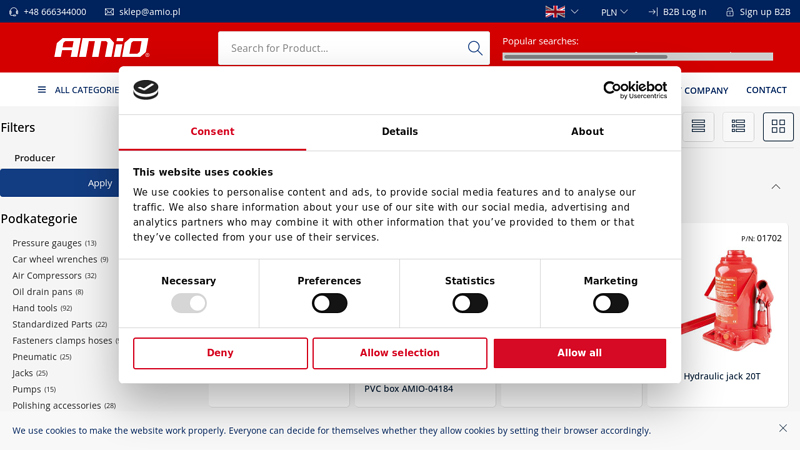Click the Deny cookies button

tap(220, 353)
